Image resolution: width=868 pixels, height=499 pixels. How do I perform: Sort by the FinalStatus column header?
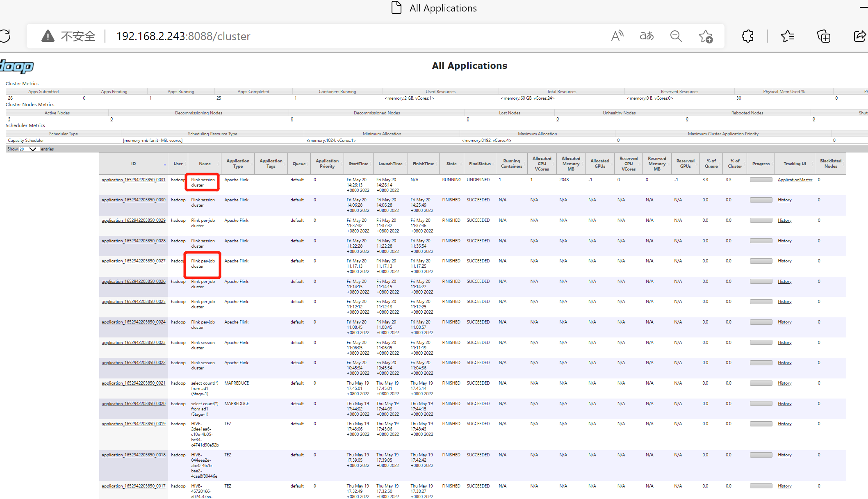point(480,164)
